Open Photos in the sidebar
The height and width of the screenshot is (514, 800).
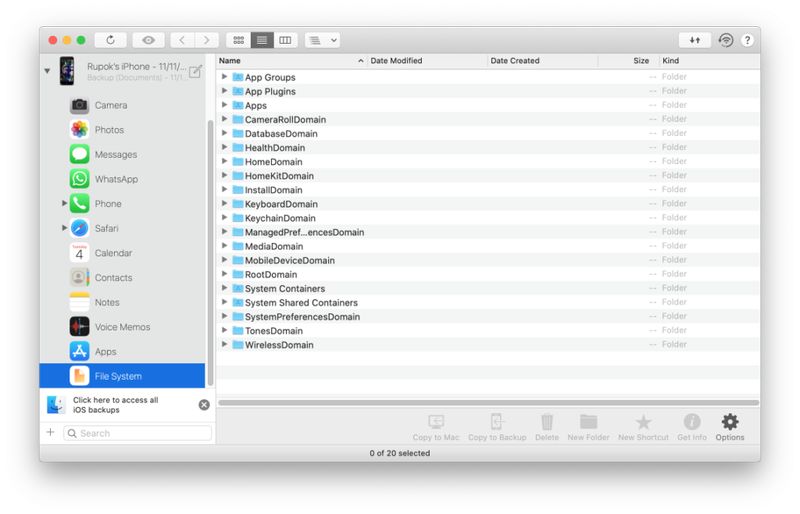[122, 130]
